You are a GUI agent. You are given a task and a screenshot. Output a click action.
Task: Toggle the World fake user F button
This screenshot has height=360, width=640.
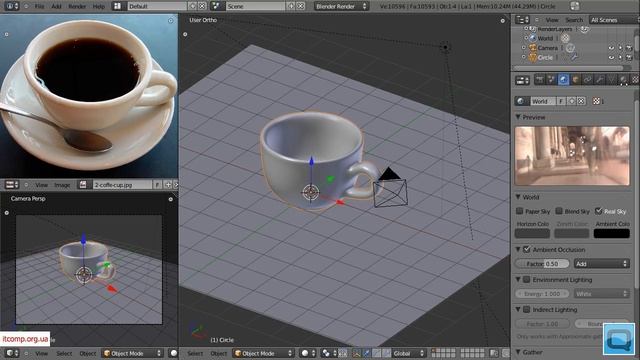tap(562, 101)
